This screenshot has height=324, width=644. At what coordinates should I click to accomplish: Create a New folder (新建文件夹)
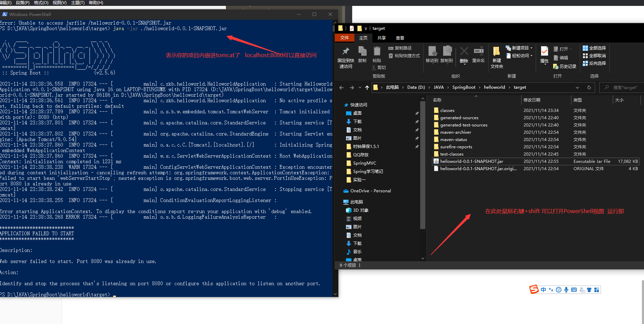(x=497, y=57)
